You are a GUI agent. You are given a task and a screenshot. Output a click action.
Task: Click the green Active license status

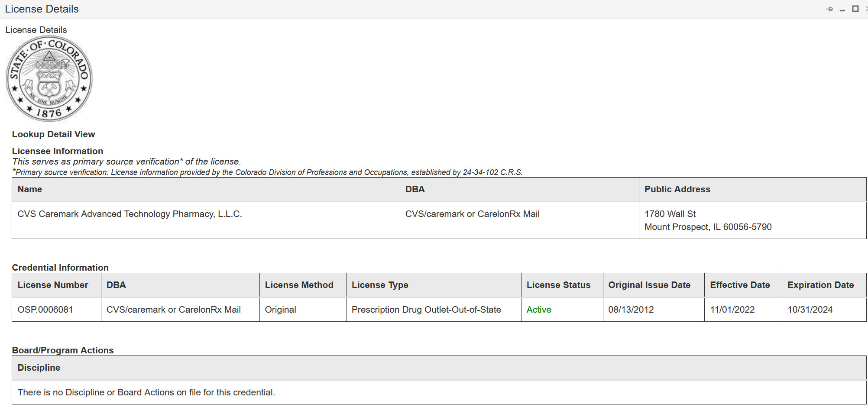coord(539,310)
